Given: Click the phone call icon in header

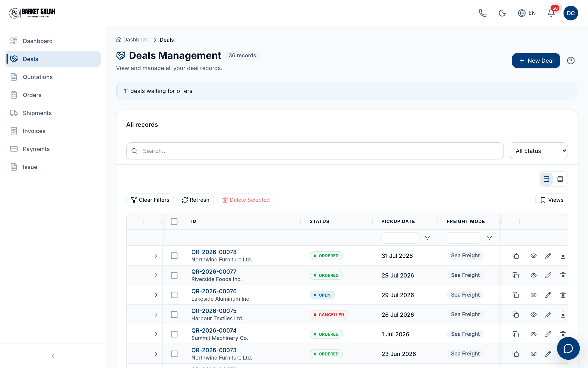Looking at the screenshot, I should [483, 13].
